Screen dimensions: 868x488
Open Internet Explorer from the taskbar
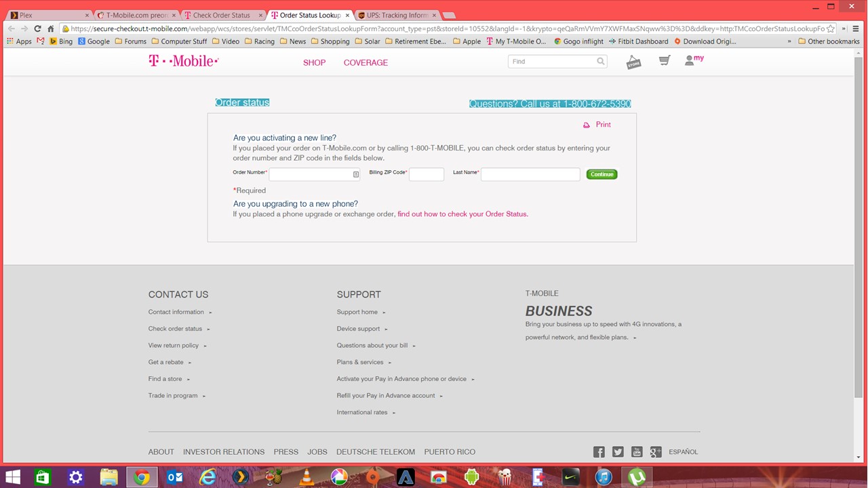pos(208,477)
